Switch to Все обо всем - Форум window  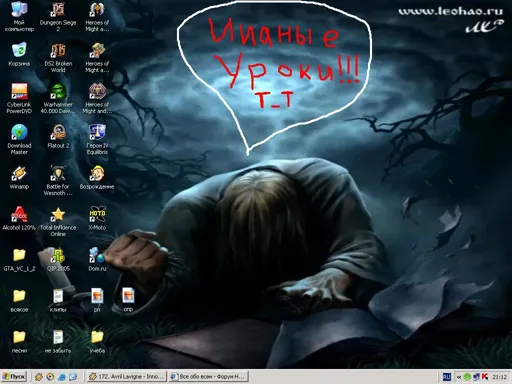pyautogui.click(x=208, y=377)
